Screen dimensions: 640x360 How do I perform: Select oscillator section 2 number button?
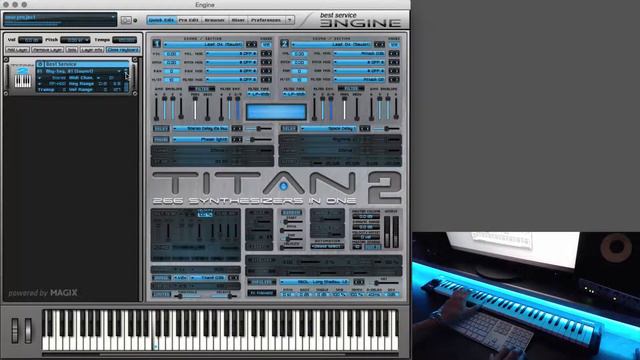tap(284, 44)
